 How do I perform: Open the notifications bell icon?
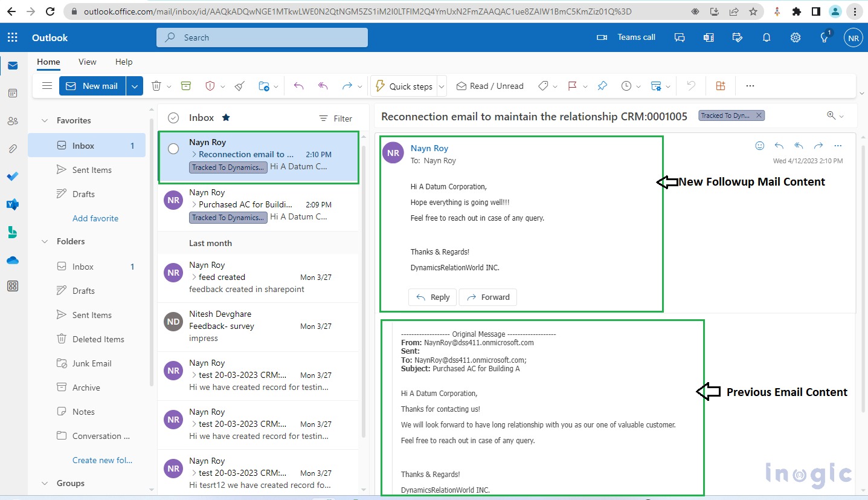(x=767, y=37)
